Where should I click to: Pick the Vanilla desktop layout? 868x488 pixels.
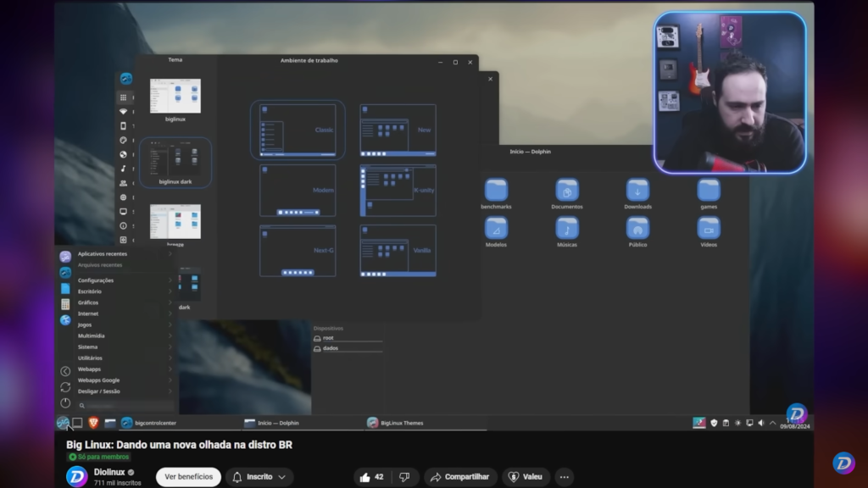(398, 251)
